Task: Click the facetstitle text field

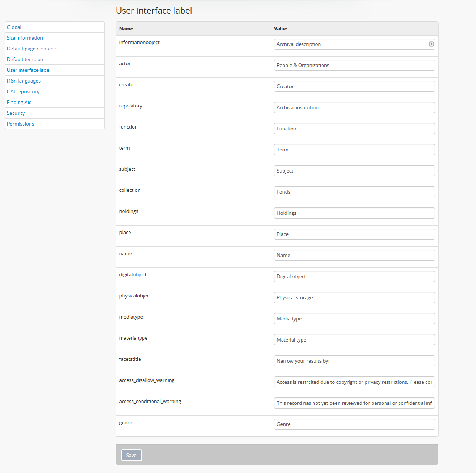Action: (x=354, y=361)
